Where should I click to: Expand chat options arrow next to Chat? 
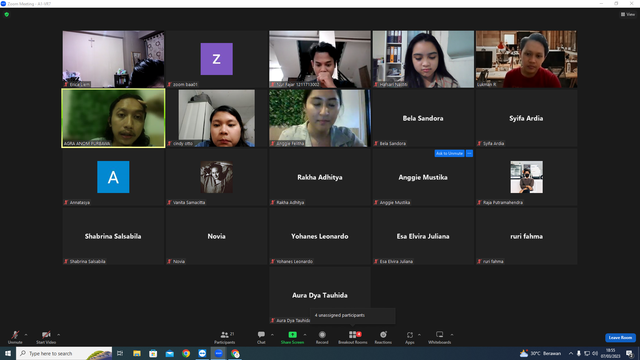(x=272, y=335)
